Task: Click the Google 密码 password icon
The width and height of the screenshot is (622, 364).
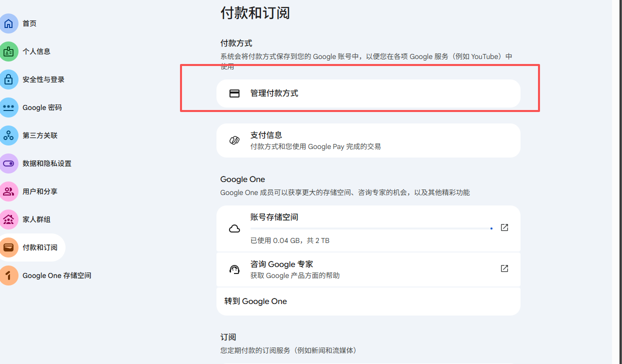Action: (x=8, y=107)
